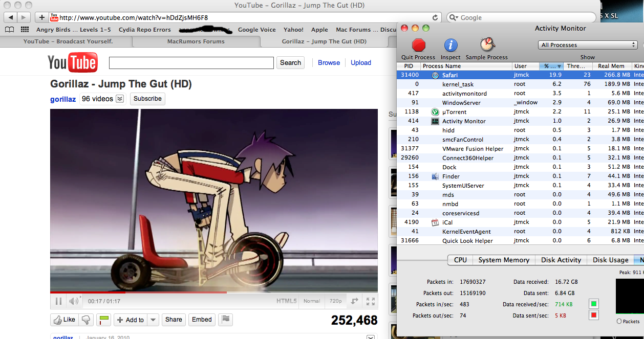Select Gorillaz - Jump The Gut tab
This screenshot has height=339, width=644.
click(x=324, y=41)
